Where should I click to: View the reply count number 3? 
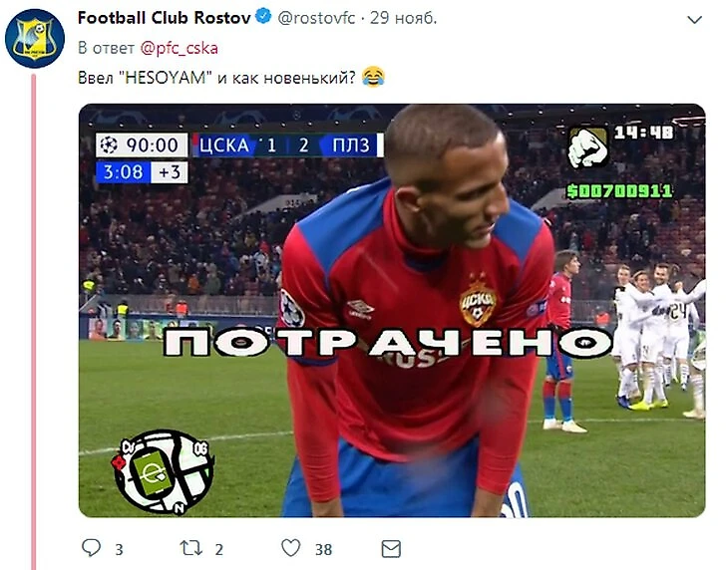pos(119,550)
